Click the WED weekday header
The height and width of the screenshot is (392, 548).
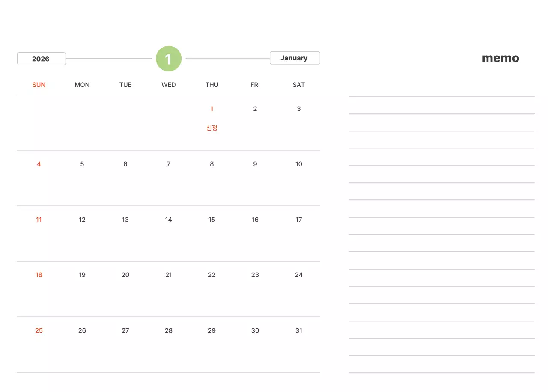[169, 85]
